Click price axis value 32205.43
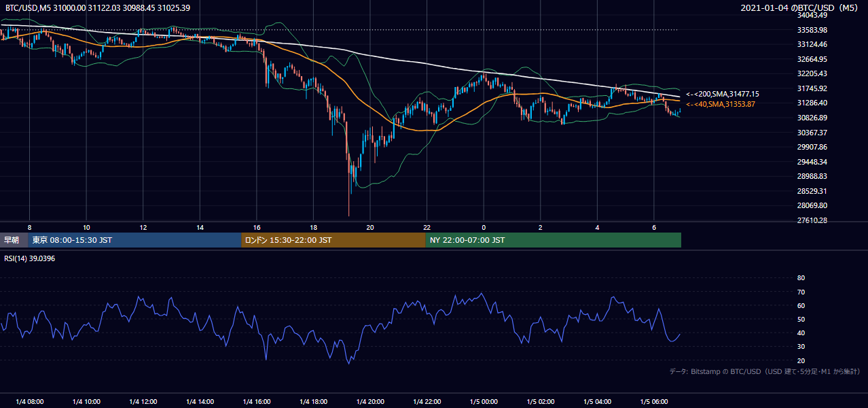 coord(812,73)
